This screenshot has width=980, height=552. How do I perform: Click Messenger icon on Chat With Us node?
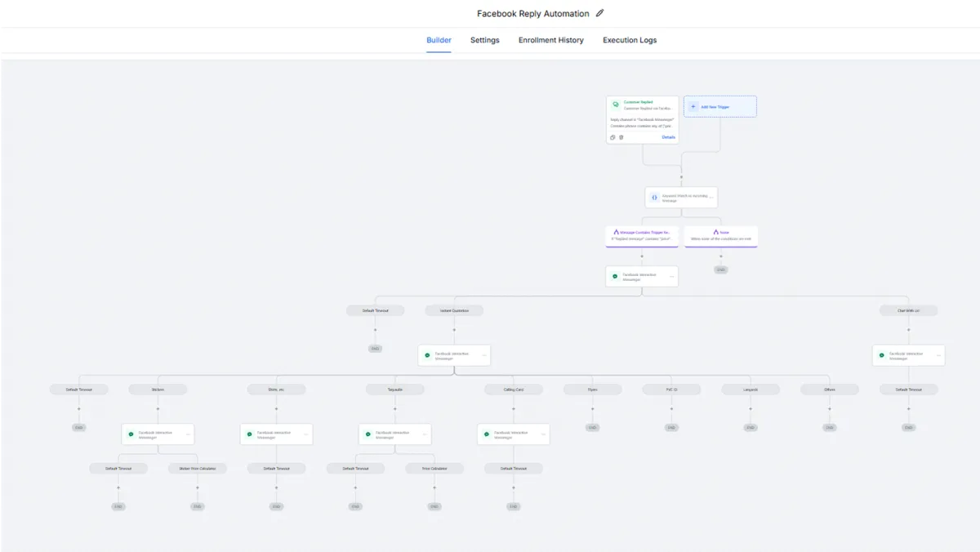coord(882,355)
